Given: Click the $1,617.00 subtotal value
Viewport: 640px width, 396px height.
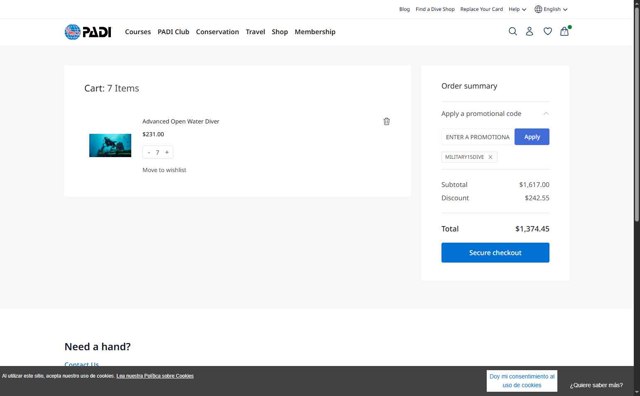Looking at the screenshot, I should (534, 185).
